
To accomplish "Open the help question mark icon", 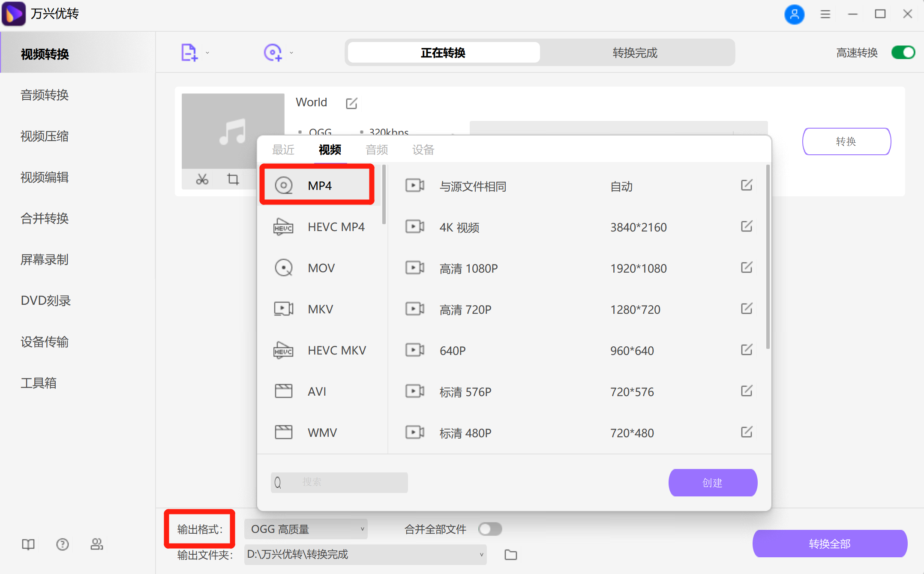I will 63,544.
